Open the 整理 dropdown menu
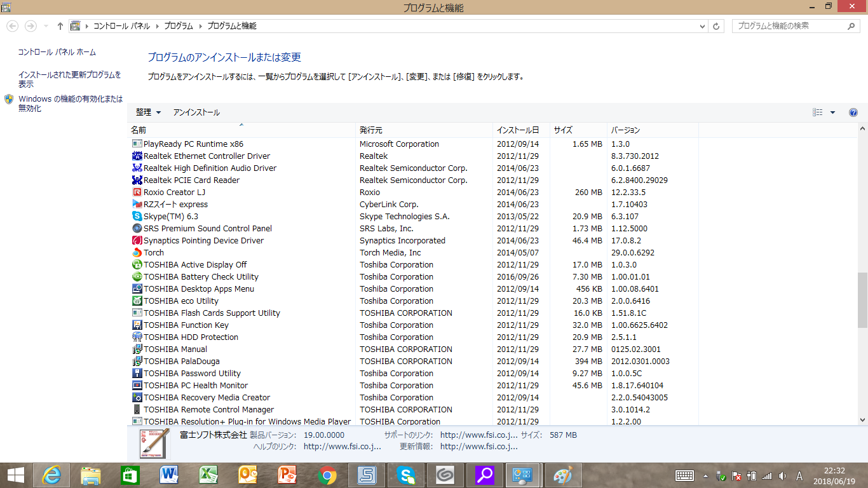 click(148, 112)
